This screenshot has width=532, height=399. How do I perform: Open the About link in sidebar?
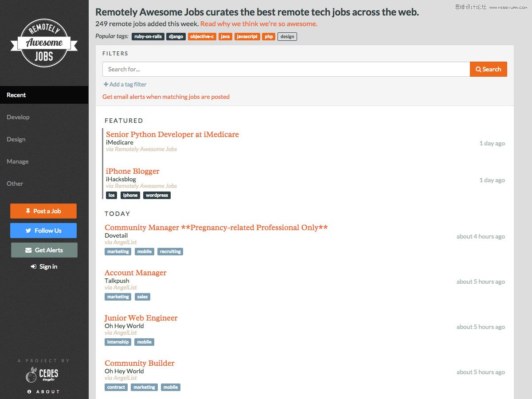tap(44, 391)
